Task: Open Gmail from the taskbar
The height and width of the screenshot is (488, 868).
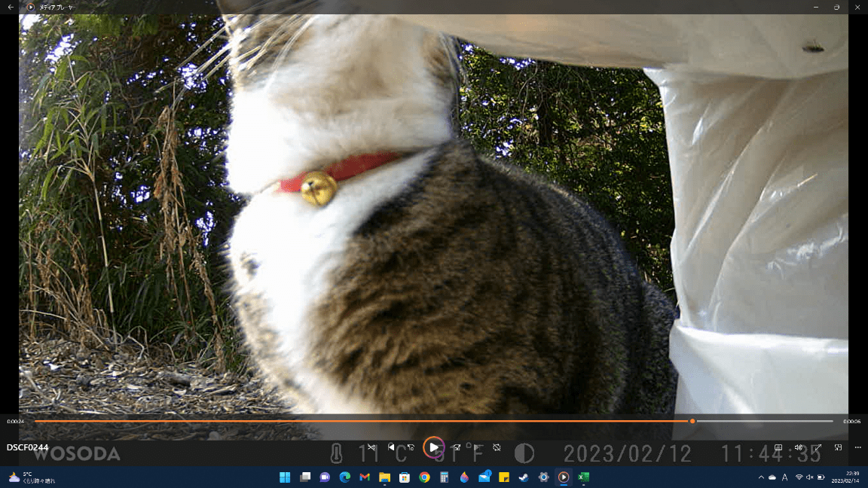Action: [365, 477]
